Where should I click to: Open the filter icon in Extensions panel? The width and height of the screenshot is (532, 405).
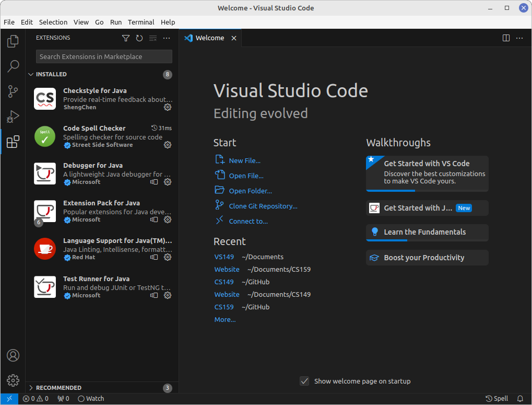click(x=125, y=38)
